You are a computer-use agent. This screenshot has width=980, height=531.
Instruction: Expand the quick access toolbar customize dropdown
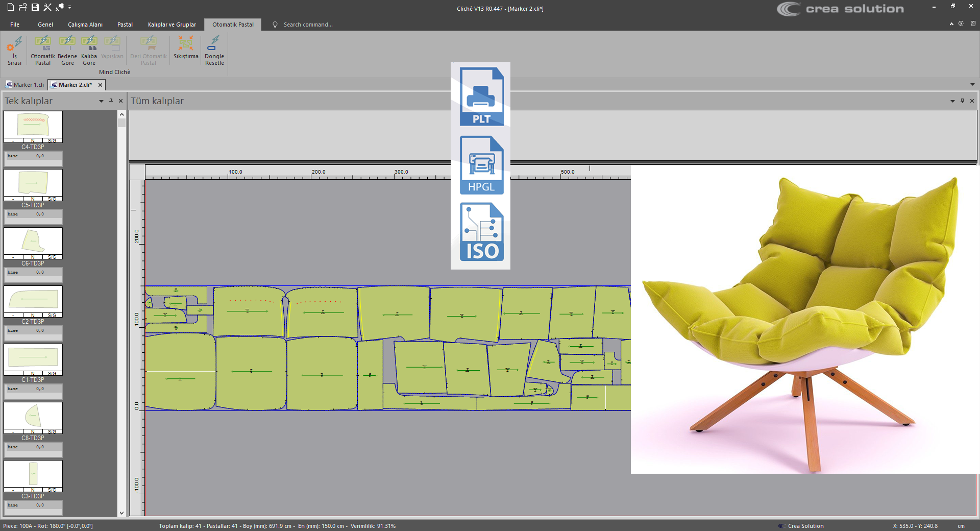click(70, 7)
